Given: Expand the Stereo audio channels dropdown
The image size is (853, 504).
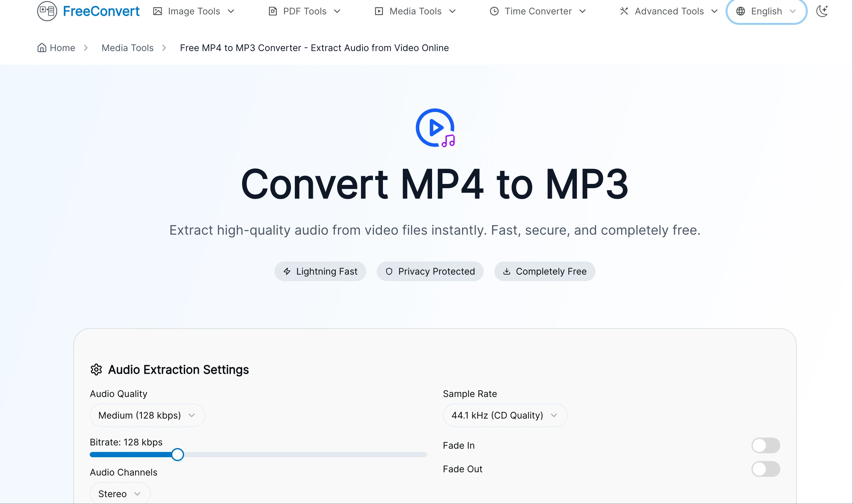Looking at the screenshot, I should pyautogui.click(x=120, y=494).
